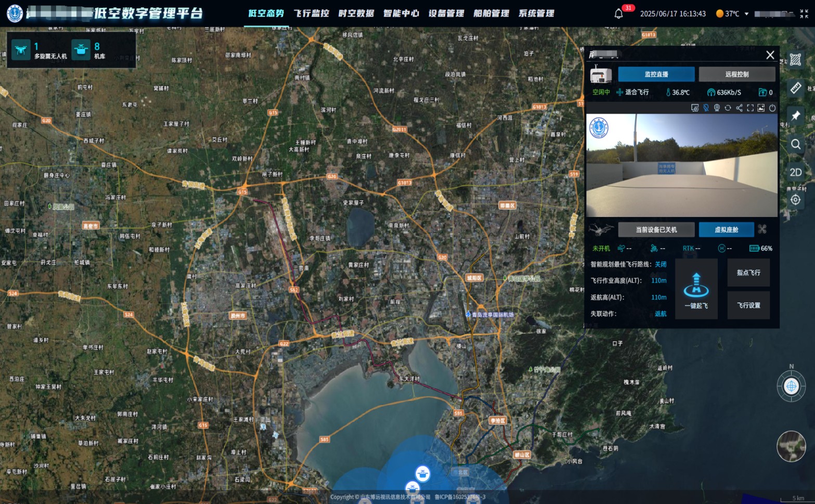Viewport: 815px width, 504px height.
Task: Click the 远程控制 button
Action: pos(736,74)
